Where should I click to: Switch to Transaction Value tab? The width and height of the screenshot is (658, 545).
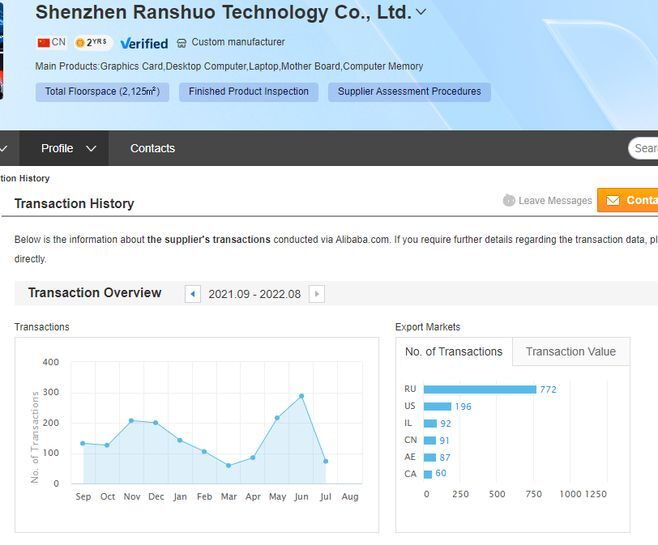(x=570, y=351)
